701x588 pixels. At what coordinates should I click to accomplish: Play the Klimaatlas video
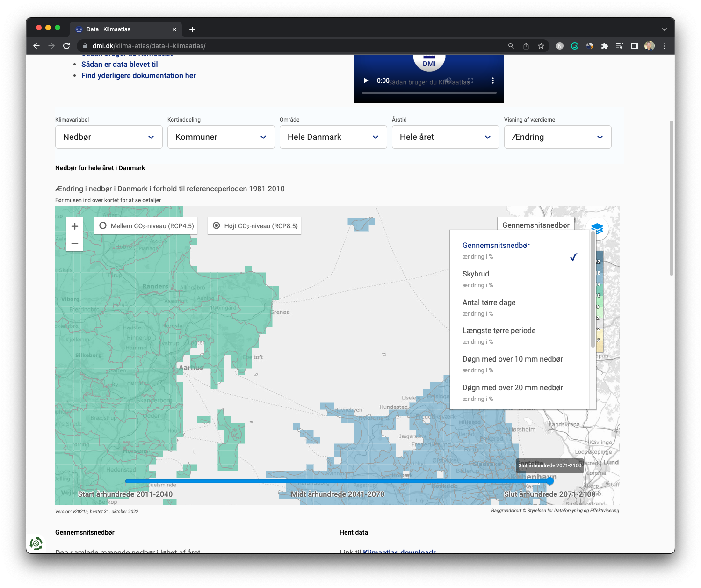pos(366,80)
